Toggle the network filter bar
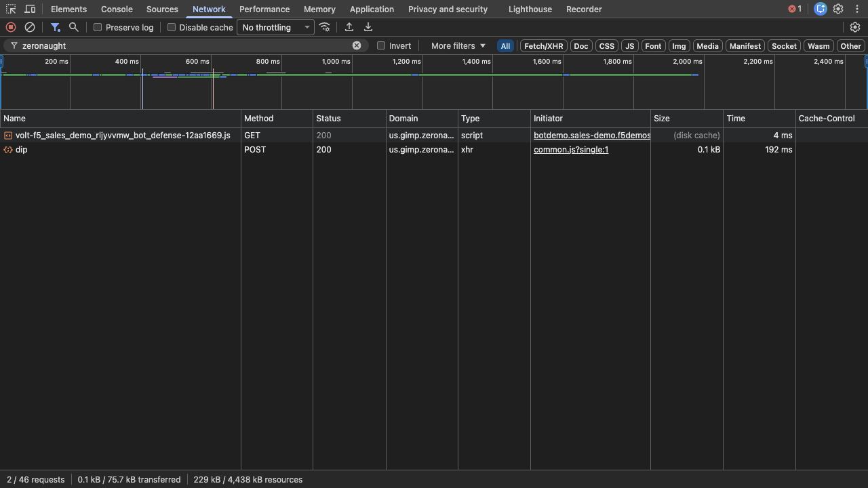868x488 pixels. pyautogui.click(x=55, y=27)
